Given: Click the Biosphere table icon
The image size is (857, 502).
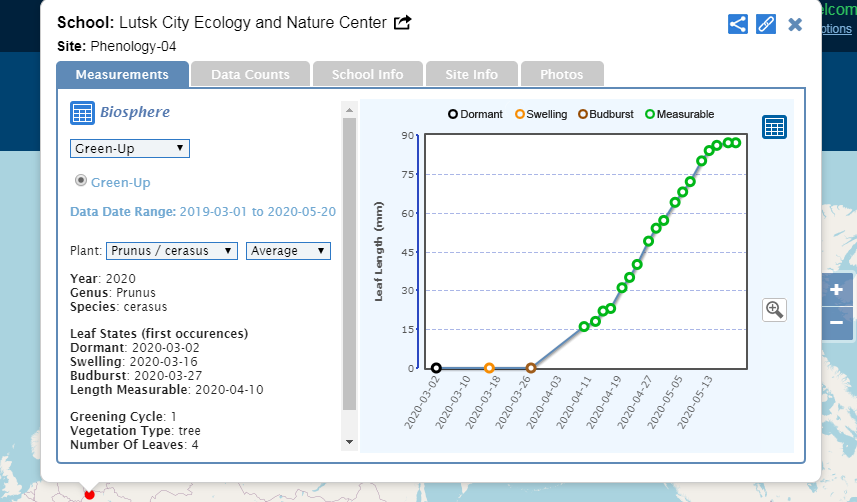Looking at the screenshot, I should point(82,113).
